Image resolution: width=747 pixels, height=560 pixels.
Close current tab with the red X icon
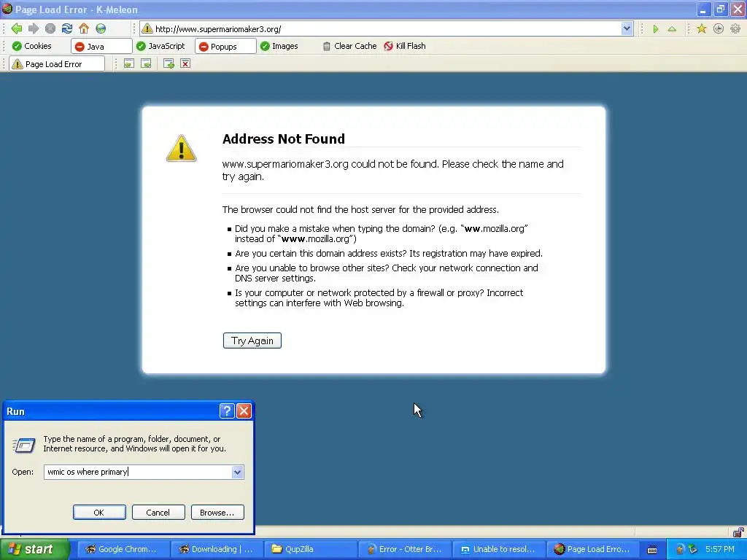pyautogui.click(x=185, y=64)
